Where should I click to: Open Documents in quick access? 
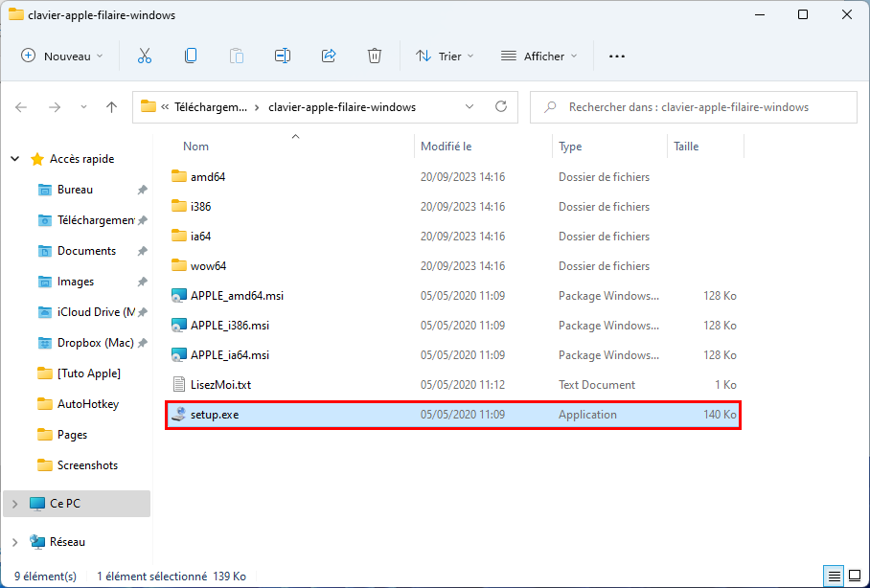(86, 251)
